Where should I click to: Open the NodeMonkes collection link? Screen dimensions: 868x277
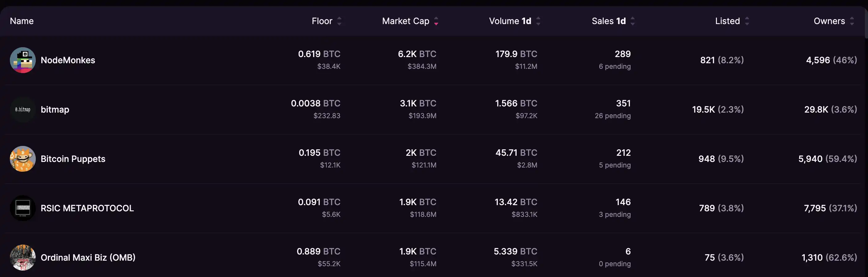(68, 60)
